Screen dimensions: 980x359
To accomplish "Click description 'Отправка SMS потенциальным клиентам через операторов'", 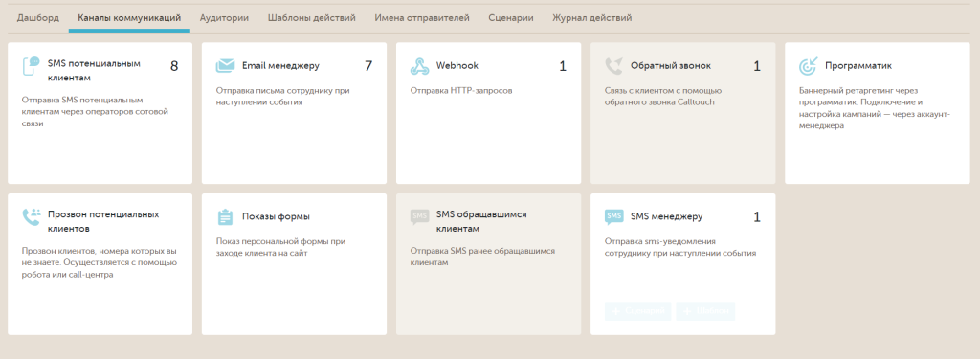I will click(95, 112).
